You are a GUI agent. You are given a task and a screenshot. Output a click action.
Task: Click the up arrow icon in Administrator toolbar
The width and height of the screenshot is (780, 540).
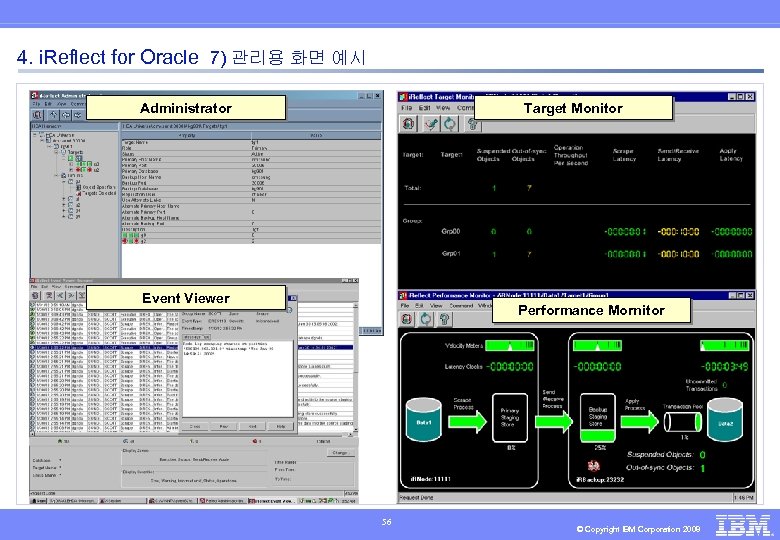[x=54, y=115]
